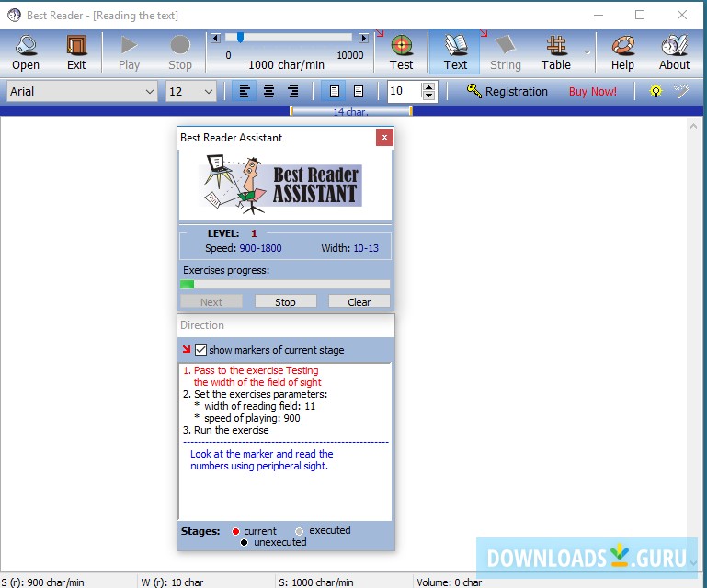Click the Buy Now! link

click(592, 92)
